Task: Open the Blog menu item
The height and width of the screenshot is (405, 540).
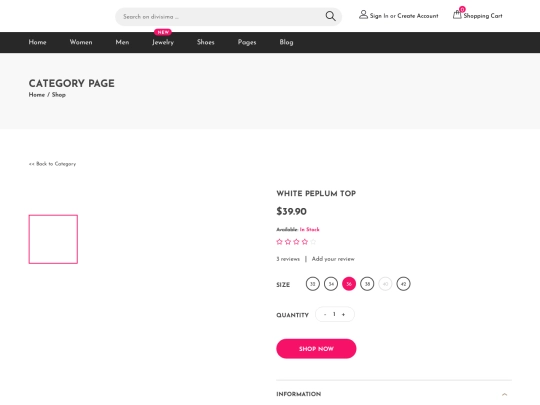Action: tap(286, 42)
